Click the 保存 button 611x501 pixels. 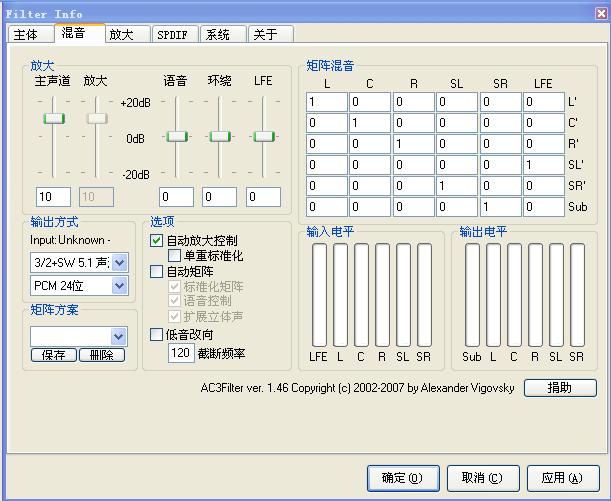(x=54, y=355)
